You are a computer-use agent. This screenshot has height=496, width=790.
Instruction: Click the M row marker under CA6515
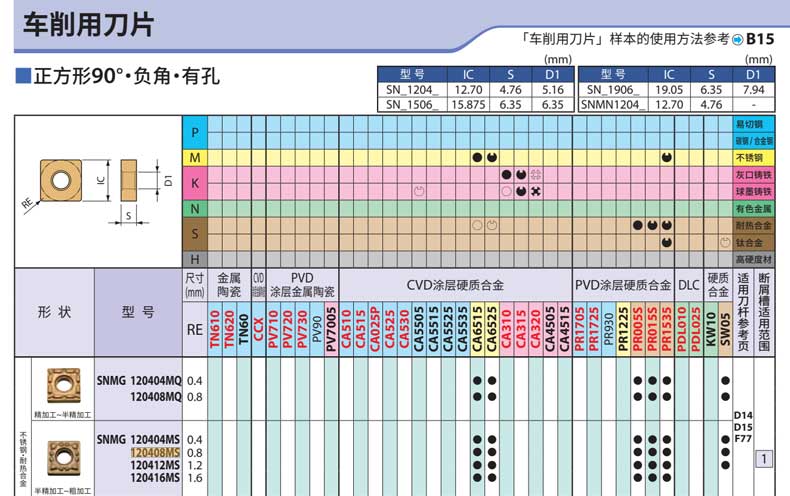point(477,158)
